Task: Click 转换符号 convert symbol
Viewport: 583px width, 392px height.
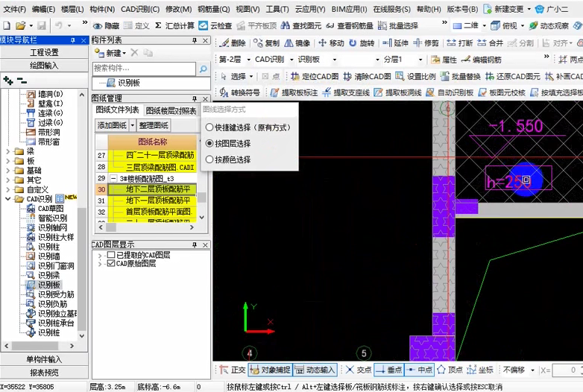Action: tap(239, 92)
